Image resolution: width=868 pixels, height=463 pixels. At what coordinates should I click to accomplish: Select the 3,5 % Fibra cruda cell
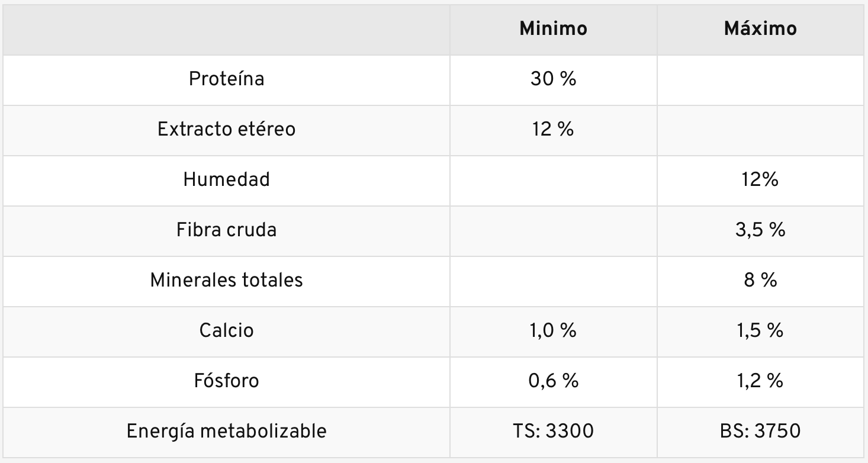tap(760, 230)
